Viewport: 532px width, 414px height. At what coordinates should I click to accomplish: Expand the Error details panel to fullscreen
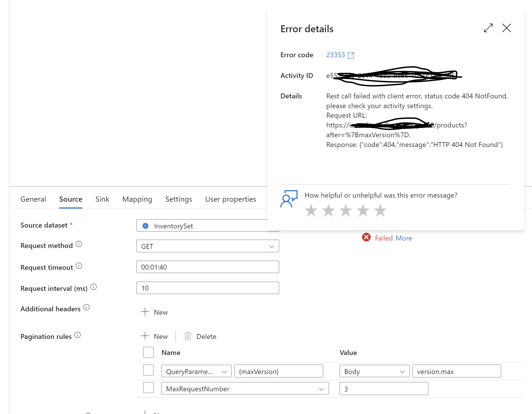pyautogui.click(x=488, y=28)
